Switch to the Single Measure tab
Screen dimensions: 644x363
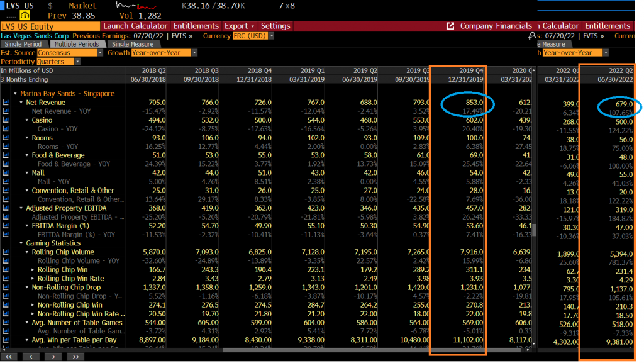point(133,45)
